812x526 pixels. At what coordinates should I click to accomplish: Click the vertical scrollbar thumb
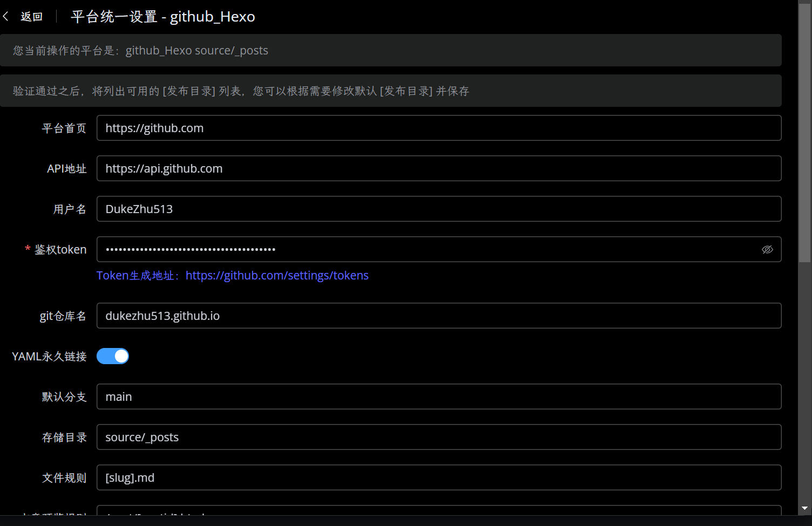point(804,135)
